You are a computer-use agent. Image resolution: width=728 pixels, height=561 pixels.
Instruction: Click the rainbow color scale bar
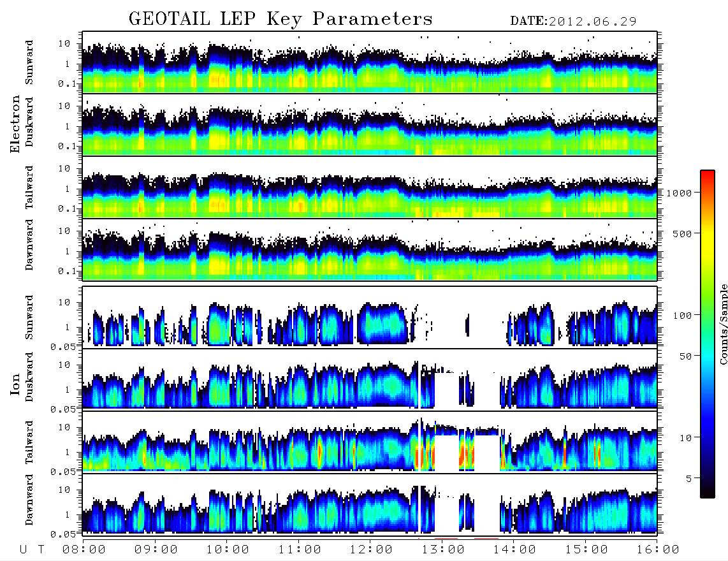707,334
